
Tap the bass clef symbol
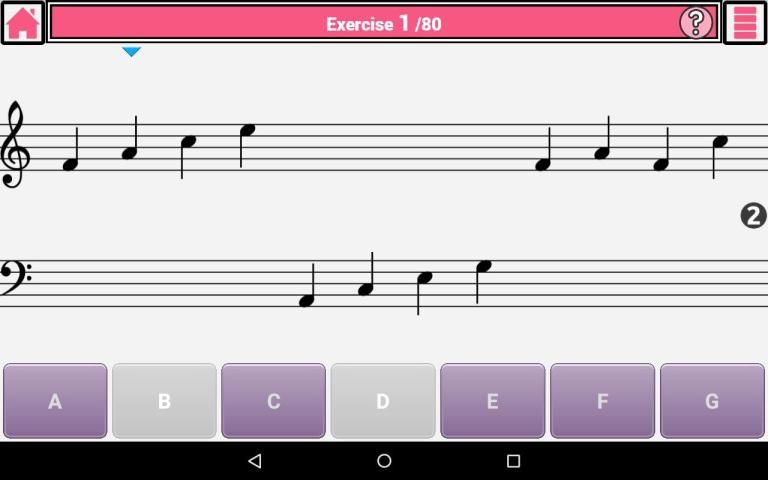coord(16,278)
